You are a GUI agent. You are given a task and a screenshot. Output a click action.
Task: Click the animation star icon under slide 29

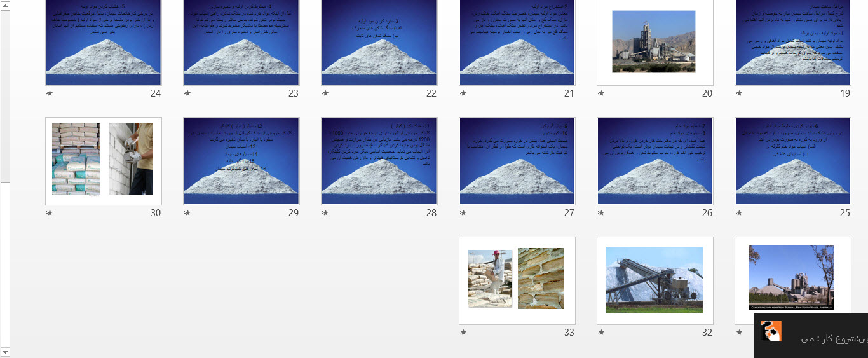point(187,213)
